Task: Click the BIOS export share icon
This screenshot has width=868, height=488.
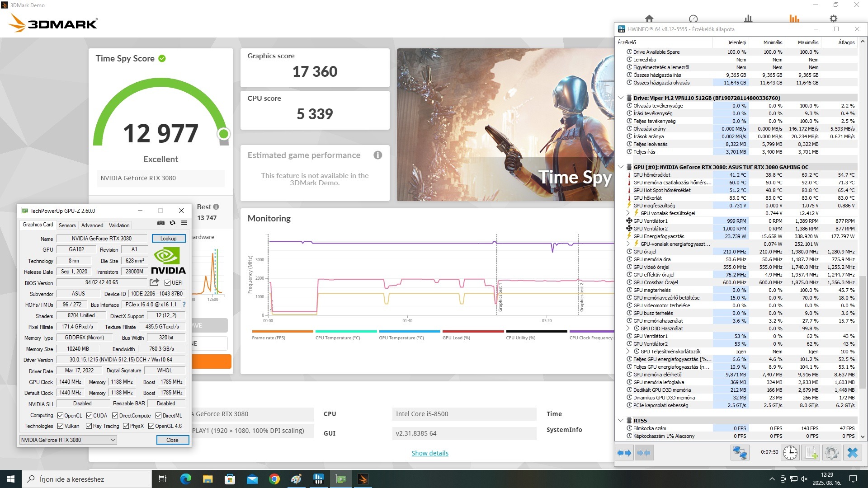Action: [154, 282]
